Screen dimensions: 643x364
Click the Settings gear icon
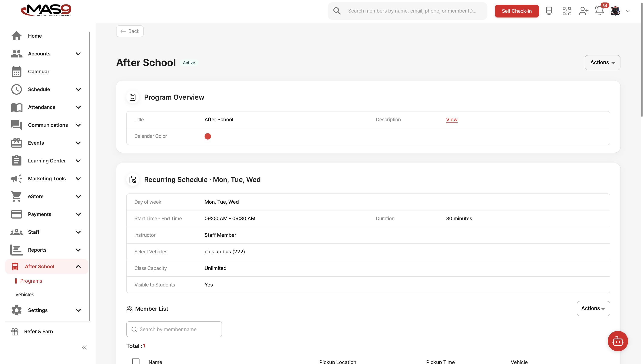coord(17,310)
